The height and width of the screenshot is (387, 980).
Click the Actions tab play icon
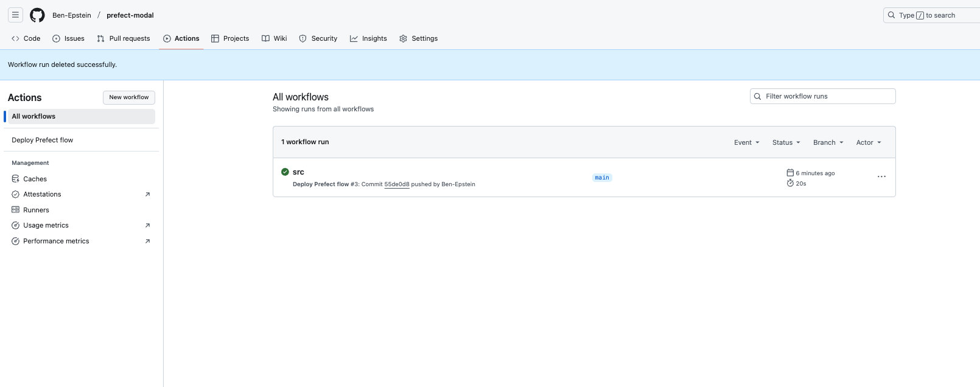coord(167,38)
